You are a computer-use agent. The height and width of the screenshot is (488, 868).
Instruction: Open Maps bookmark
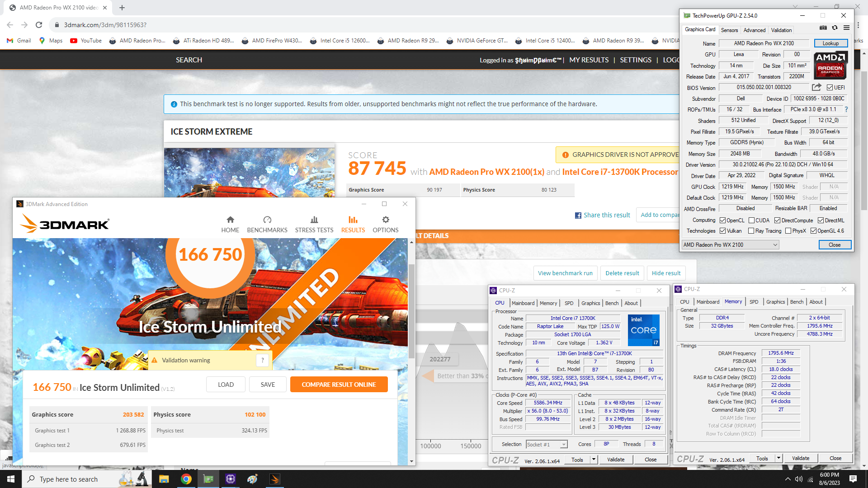coord(51,41)
